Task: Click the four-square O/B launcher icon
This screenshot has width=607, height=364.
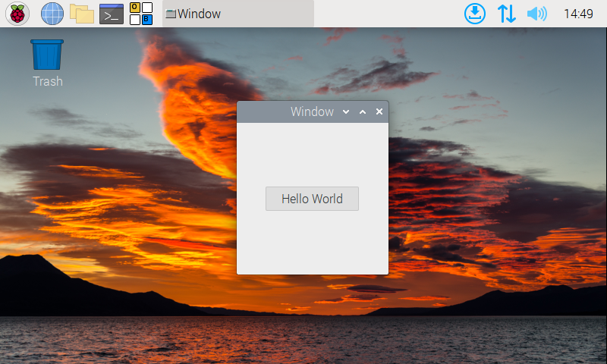Action: coord(141,14)
